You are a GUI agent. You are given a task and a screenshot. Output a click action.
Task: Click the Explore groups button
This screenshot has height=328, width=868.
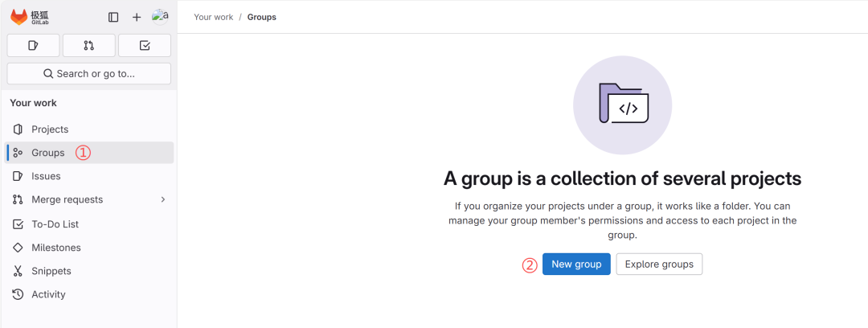(x=659, y=264)
